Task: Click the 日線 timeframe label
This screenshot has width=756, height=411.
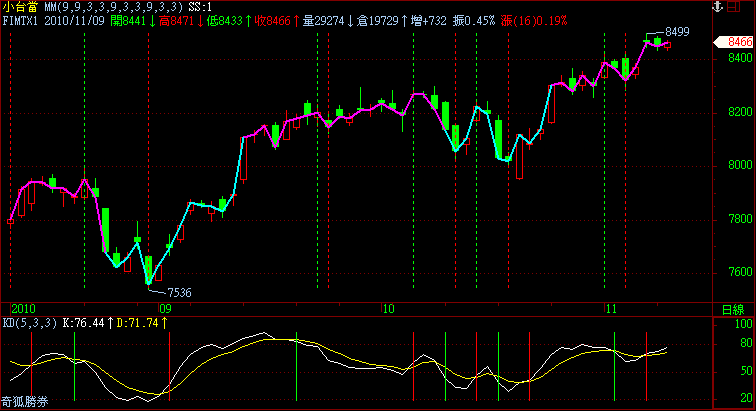Action: tap(735, 309)
